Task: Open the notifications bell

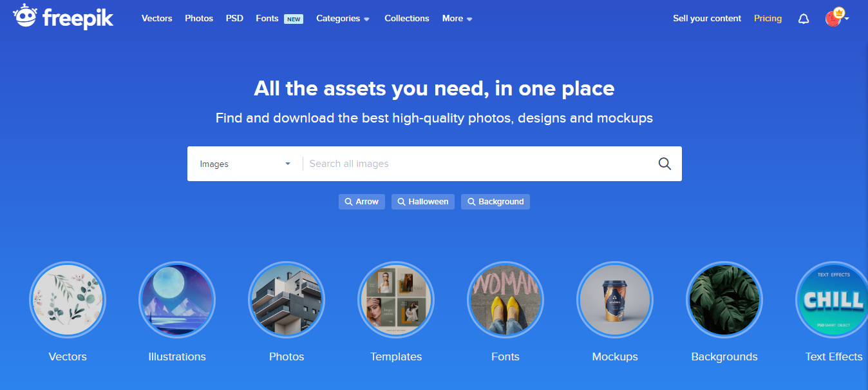Action: pyautogui.click(x=804, y=19)
